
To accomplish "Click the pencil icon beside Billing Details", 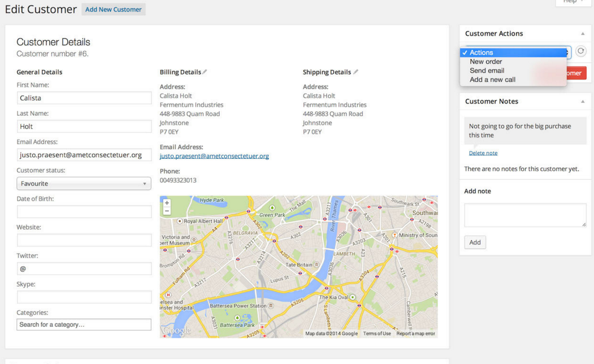I will (205, 72).
